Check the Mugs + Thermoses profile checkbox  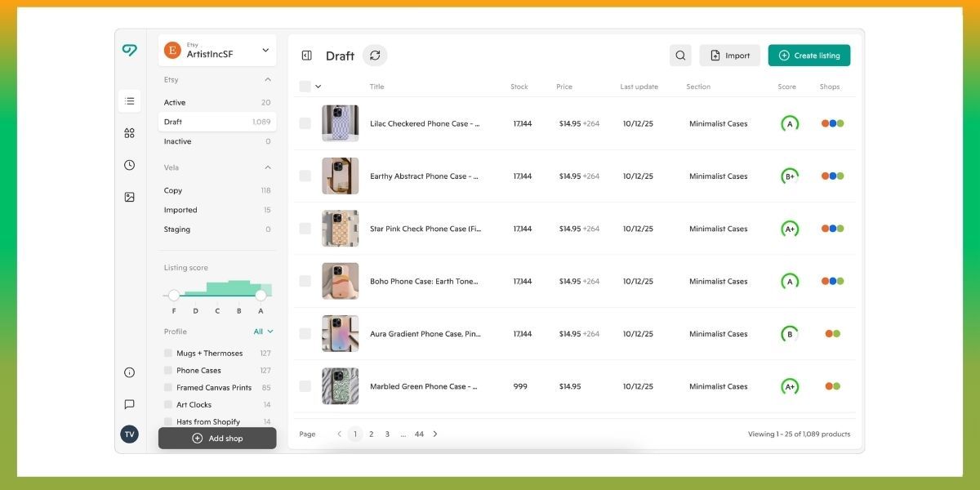pyautogui.click(x=168, y=354)
